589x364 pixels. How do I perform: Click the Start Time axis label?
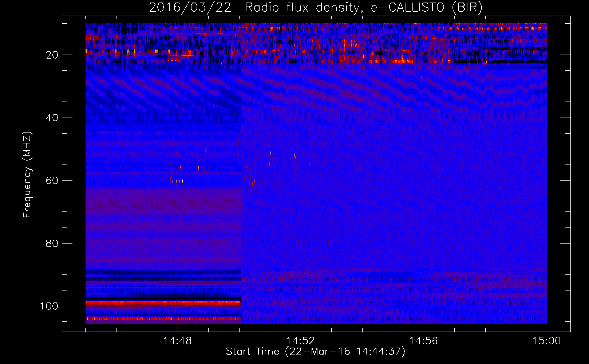316,352
